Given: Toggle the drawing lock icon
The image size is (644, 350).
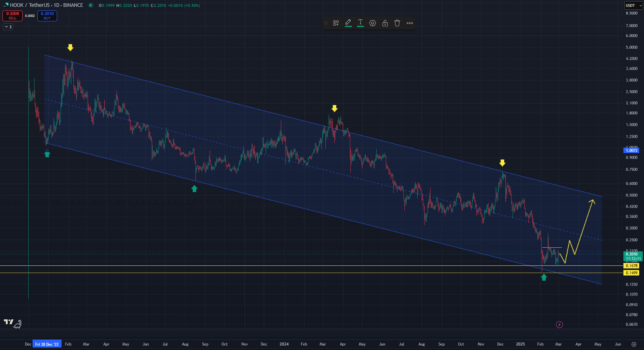Looking at the screenshot, I should coord(385,23).
